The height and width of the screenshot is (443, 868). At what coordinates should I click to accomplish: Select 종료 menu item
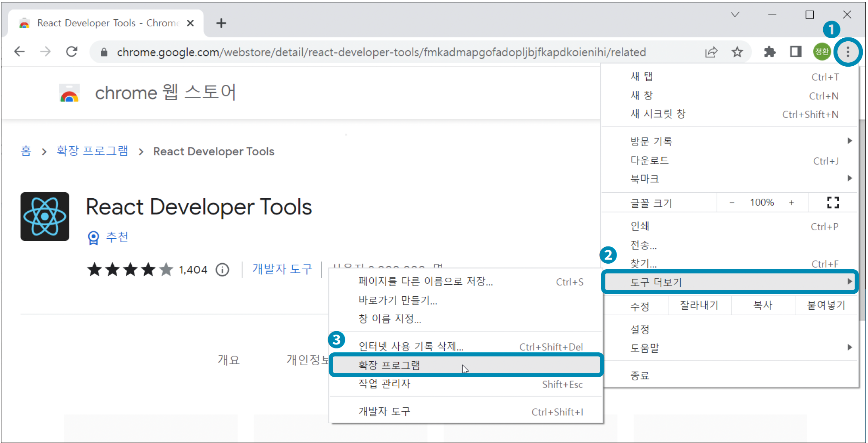click(x=730, y=375)
